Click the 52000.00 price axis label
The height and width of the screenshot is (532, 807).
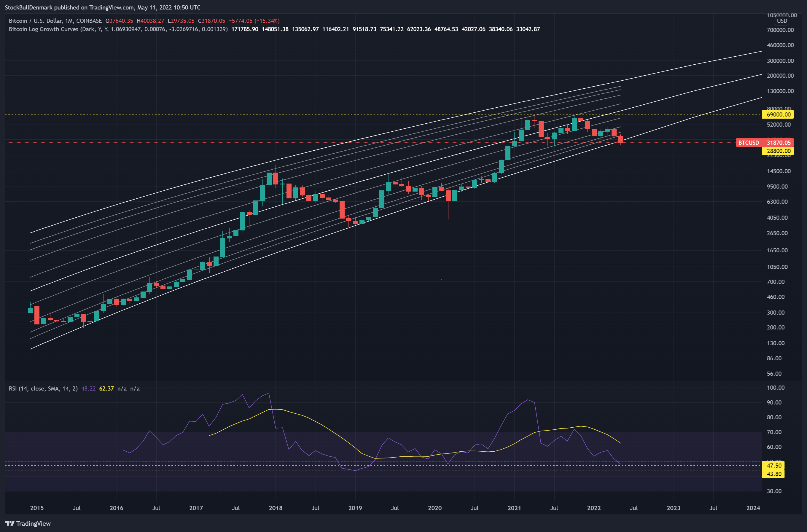779,125
